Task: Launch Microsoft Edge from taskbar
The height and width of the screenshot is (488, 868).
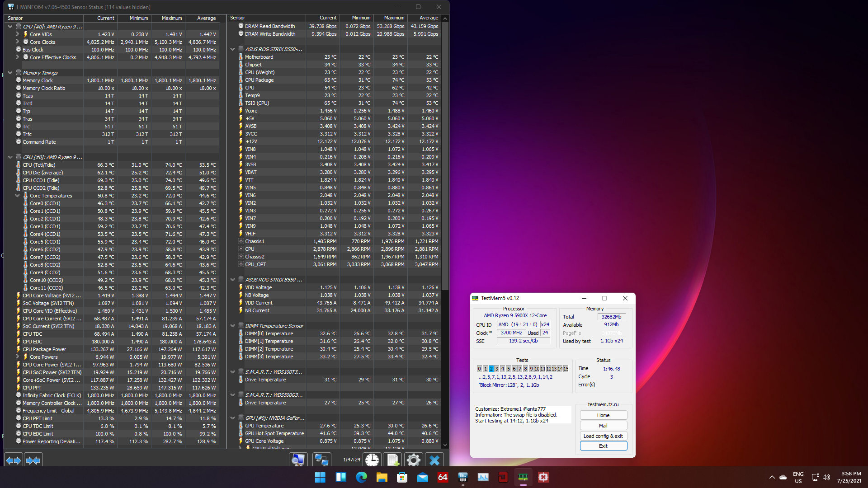Action: click(362, 477)
